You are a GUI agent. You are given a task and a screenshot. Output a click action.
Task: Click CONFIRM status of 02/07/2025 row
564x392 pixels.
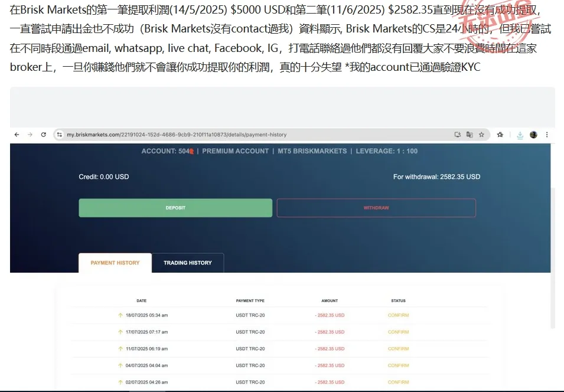398,383
